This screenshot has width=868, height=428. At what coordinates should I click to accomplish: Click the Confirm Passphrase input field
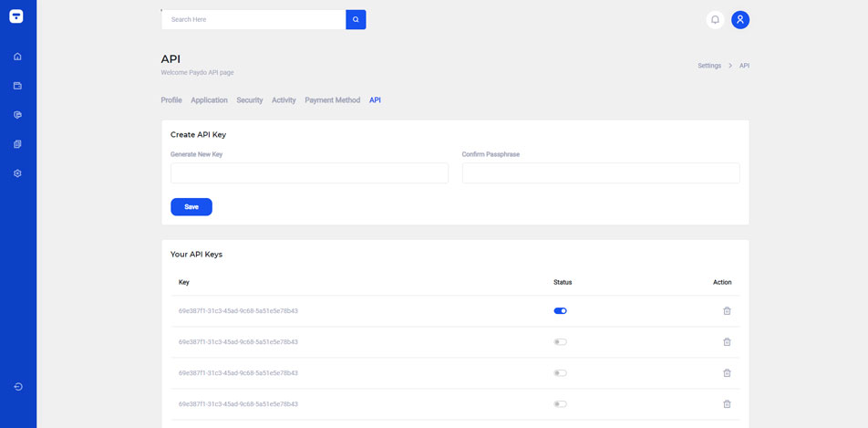click(x=600, y=173)
